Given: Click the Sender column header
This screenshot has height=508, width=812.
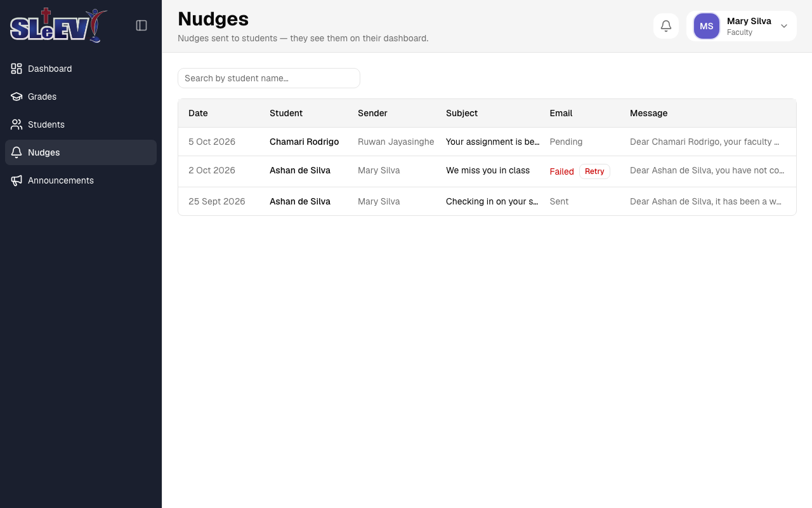Looking at the screenshot, I should tap(372, 113).
